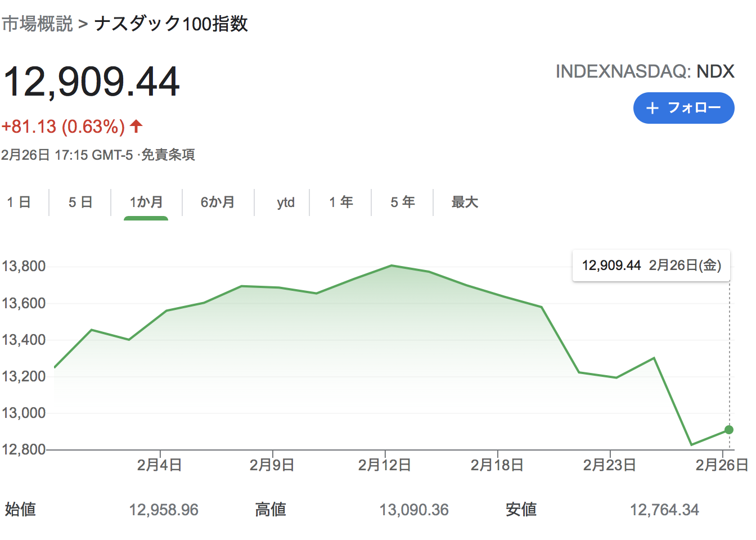Click the low value 12,764.34
The width and height of the screenshot is (756, 540).
(664, 510)
